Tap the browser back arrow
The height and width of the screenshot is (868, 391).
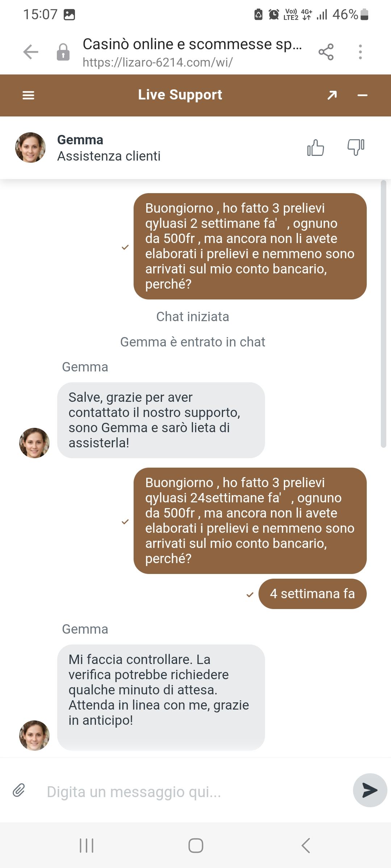pos(31,52)
